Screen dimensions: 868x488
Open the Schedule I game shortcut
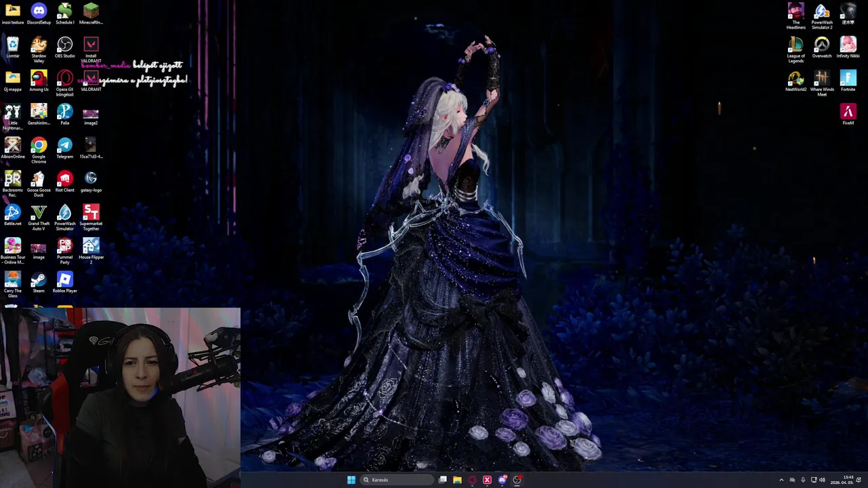64,14
